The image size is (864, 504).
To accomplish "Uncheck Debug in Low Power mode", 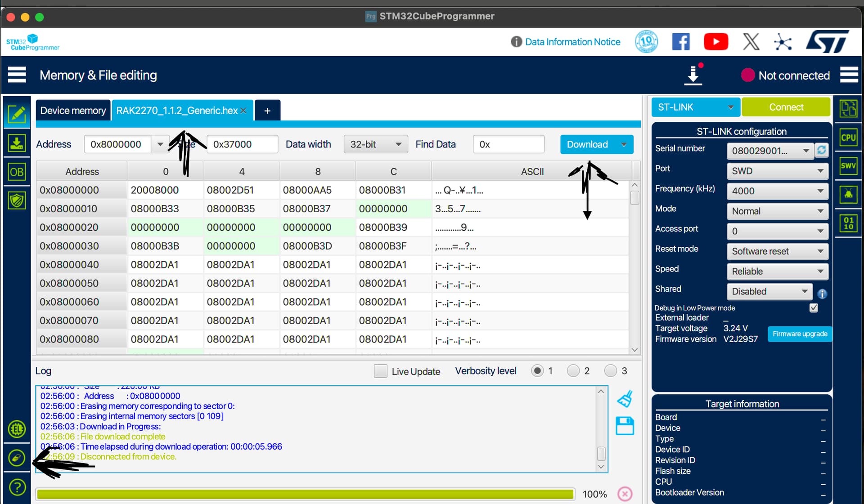I will coord(814,308).
